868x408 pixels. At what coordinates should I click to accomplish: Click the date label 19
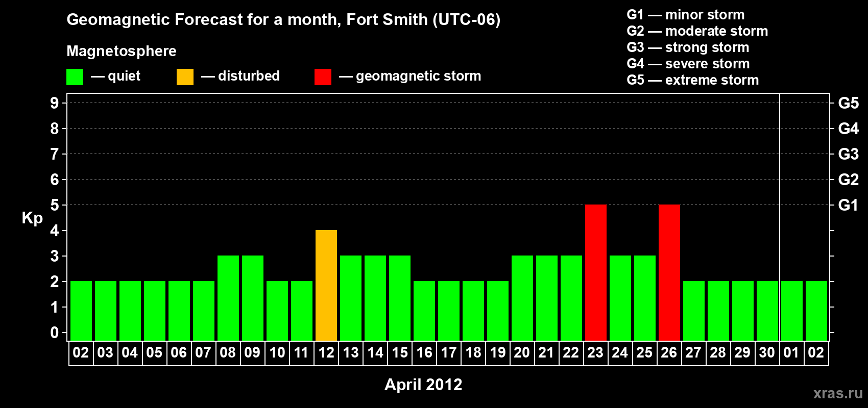(x=498, y=353)
